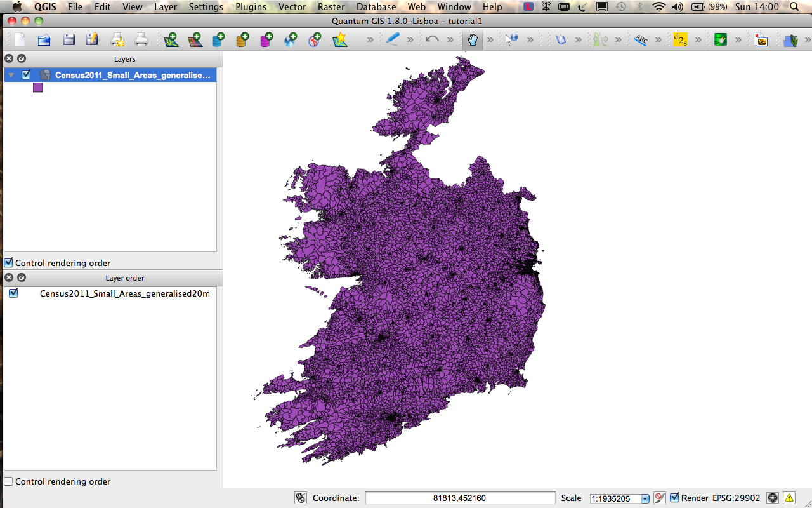Add SpatiaLite layer using the orange database icon
The height and width of the screenshot is (508, 812).
pyautogui.click(x=242, y=40)
